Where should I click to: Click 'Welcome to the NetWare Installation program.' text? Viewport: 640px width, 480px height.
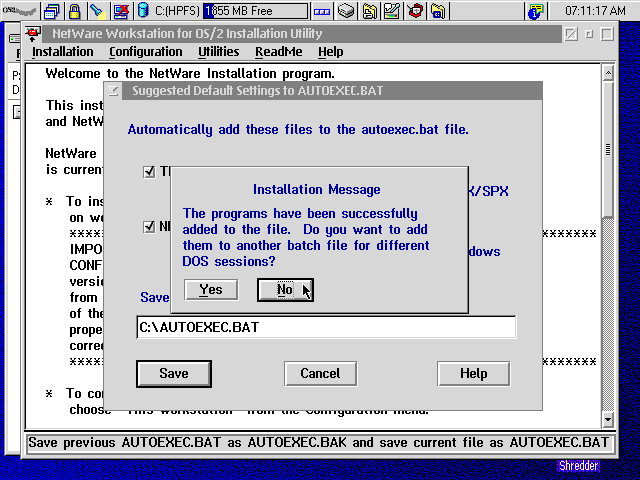point(190,74)
